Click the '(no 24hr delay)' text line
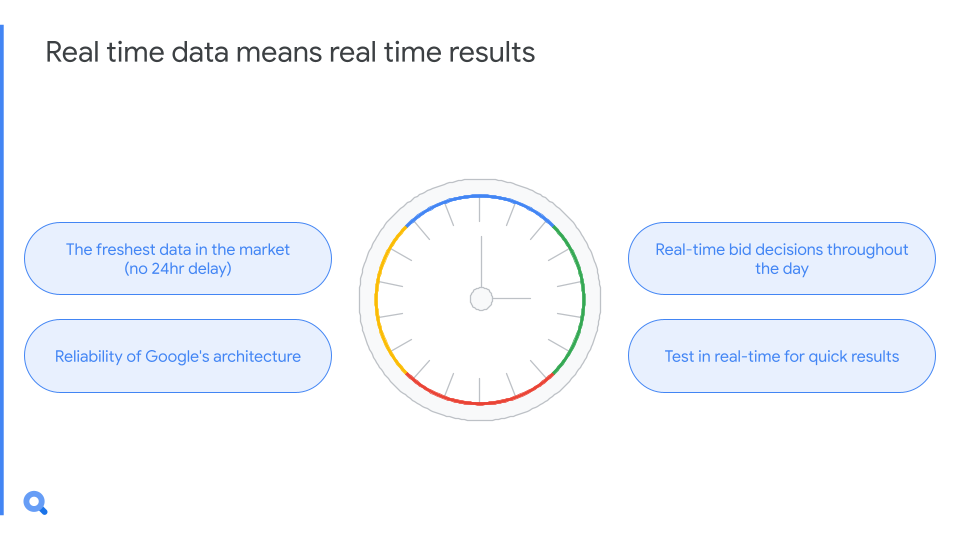 178,269
